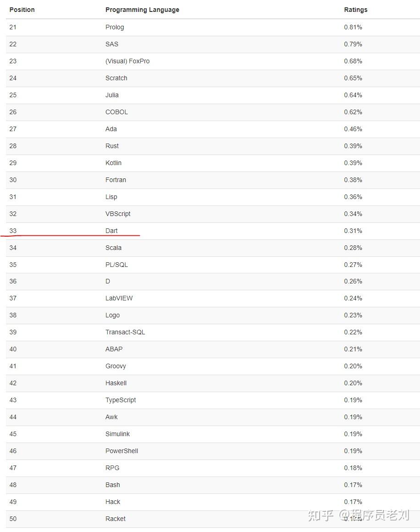Select the Racket language cell

(116, 519)
